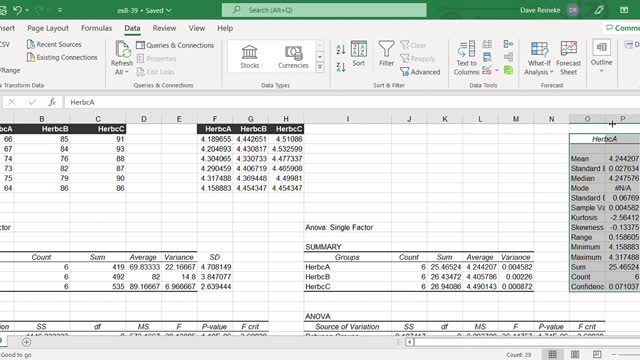640x360 pixels.
Task: Click Count: 29 in status bar
Action: tap(519, 355)
